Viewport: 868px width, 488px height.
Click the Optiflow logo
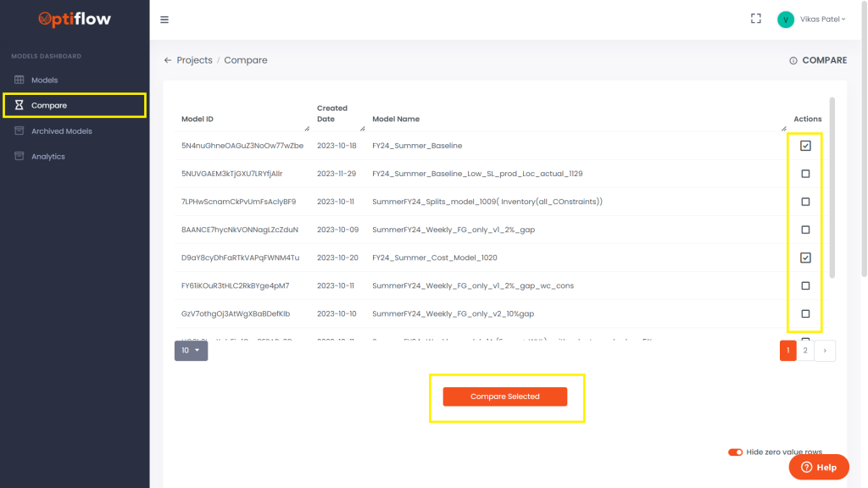pyautogui.click(x=75, y=19)
